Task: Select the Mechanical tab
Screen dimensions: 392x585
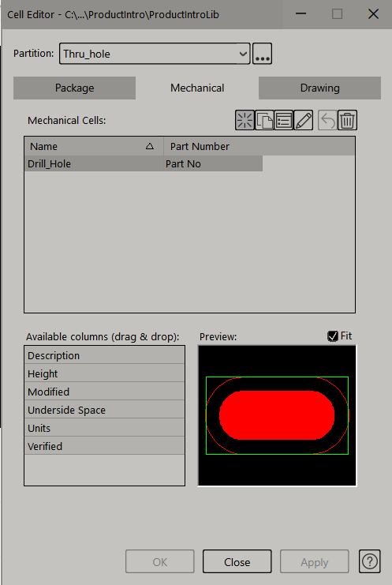Action: pyautogui.click(x=197, y=88)
